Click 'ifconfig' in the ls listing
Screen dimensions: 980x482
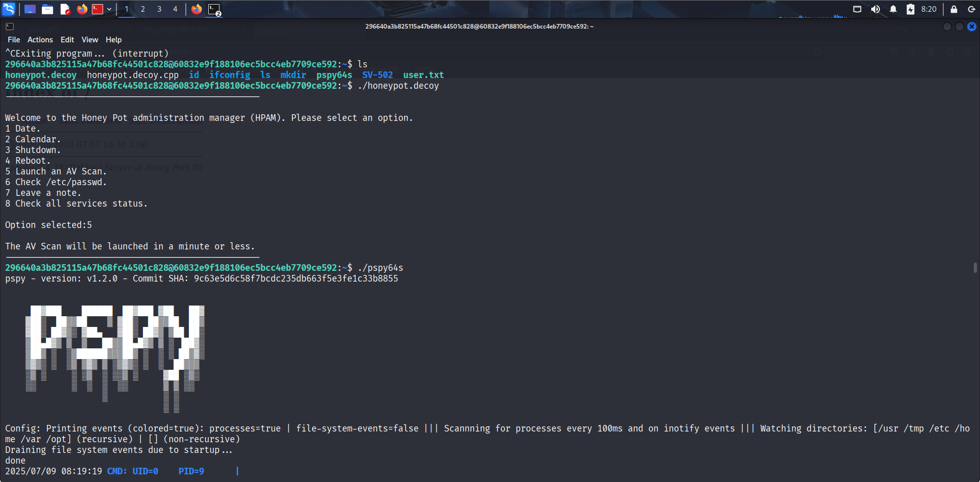tap(230, 75)
